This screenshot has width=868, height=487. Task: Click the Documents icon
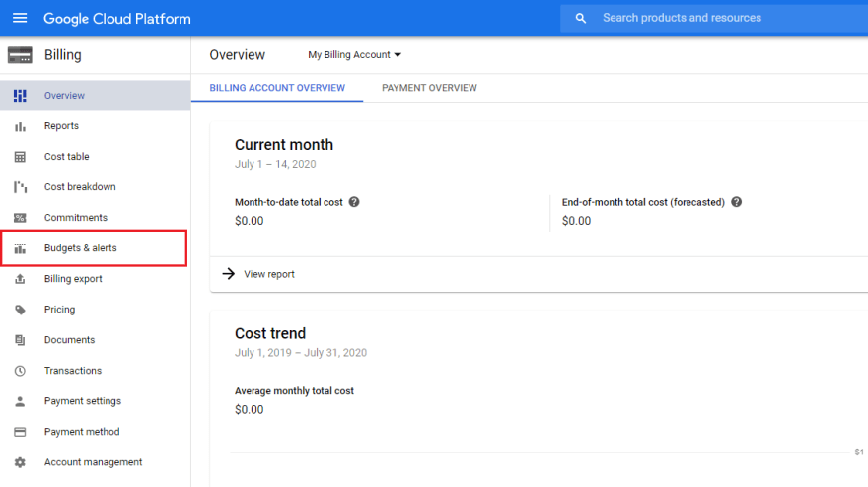coord(20,340)
